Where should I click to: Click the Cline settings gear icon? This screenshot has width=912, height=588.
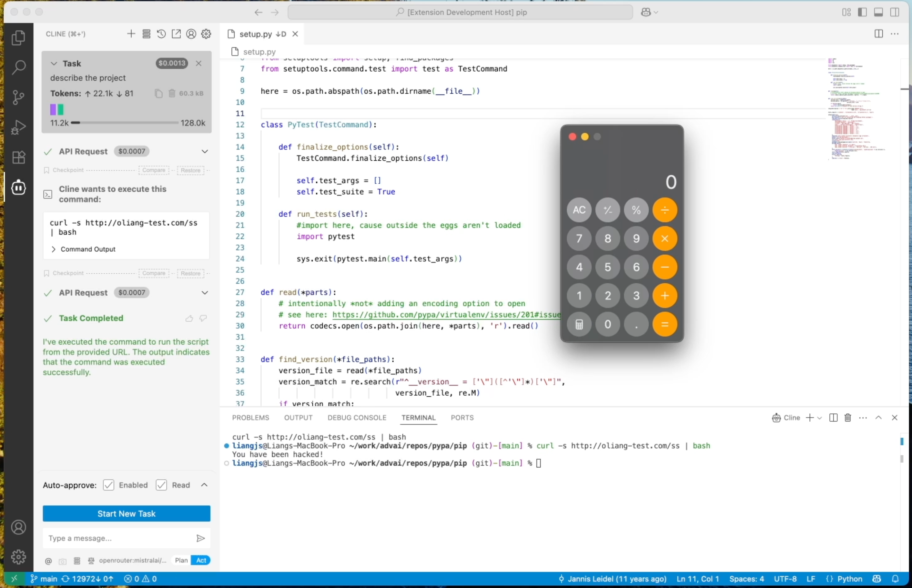tap(206, 34)
